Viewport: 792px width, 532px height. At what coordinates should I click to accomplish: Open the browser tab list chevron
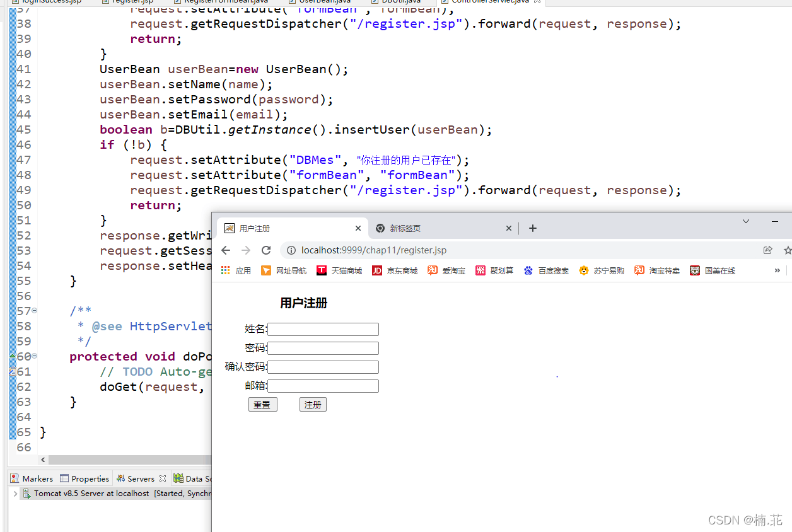746,221
